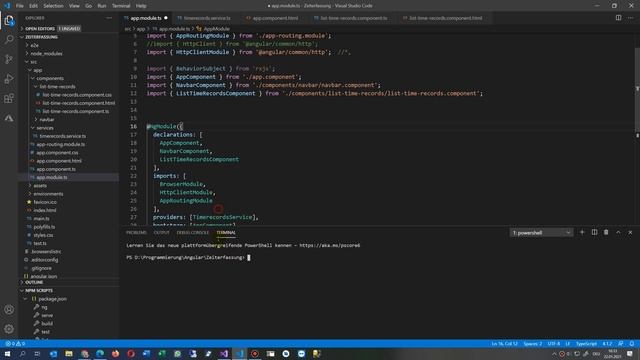Expand the Outline section

click(34, 282)
